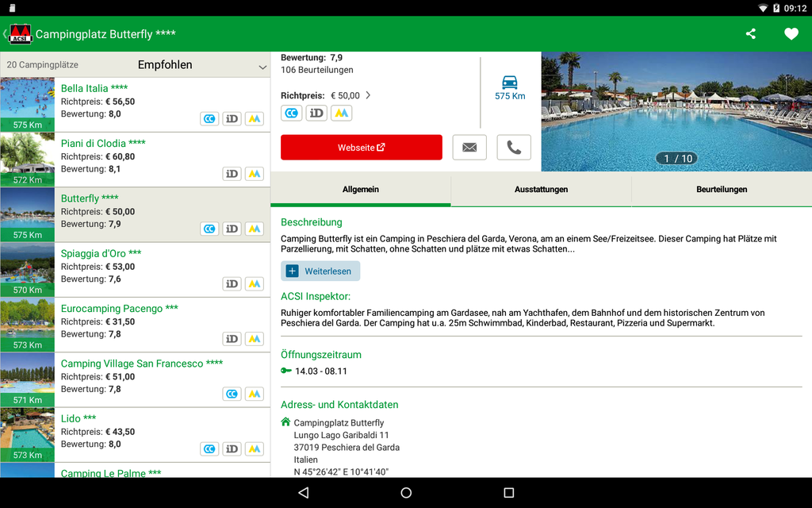Viewport: 812px width, 508px height.
Task: Tap the ACSI logo back button
Action: 19,34
